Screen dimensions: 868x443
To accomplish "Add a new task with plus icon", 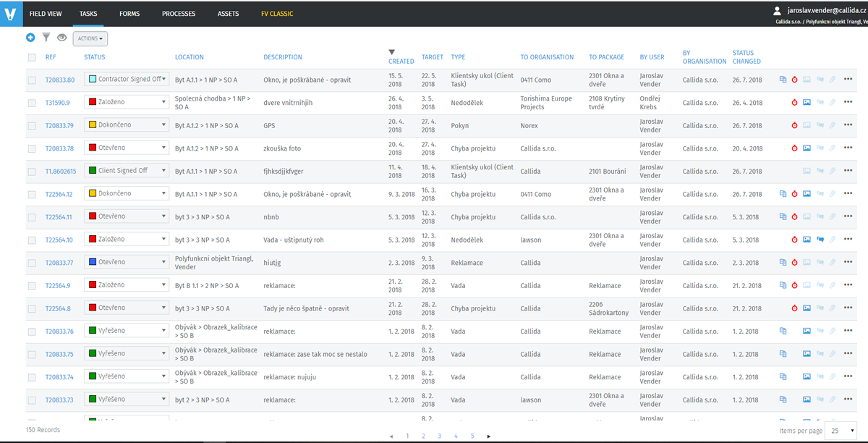I will (30, 38).
